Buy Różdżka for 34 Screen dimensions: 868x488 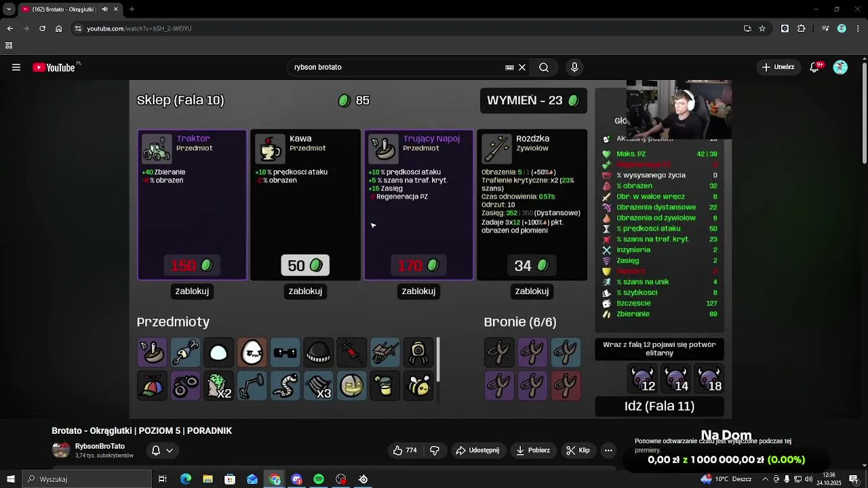click(x=532, y=266)
